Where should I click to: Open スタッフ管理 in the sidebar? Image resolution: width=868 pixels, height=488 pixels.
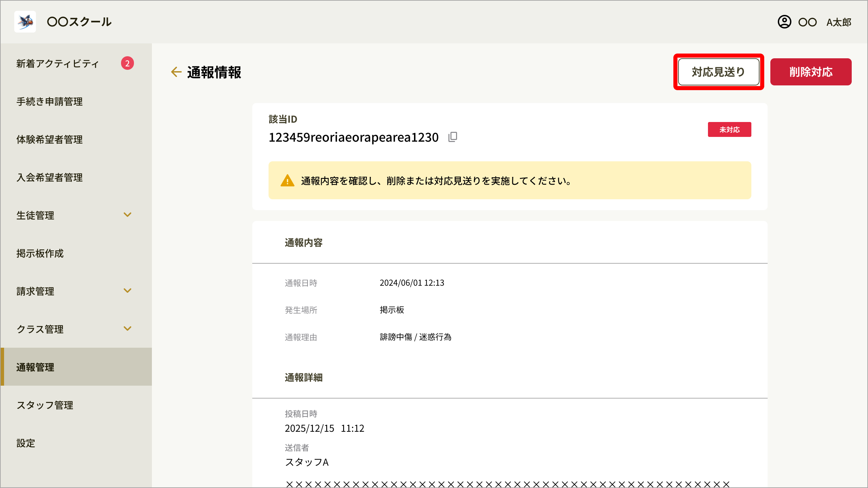(x=76, y=405)
